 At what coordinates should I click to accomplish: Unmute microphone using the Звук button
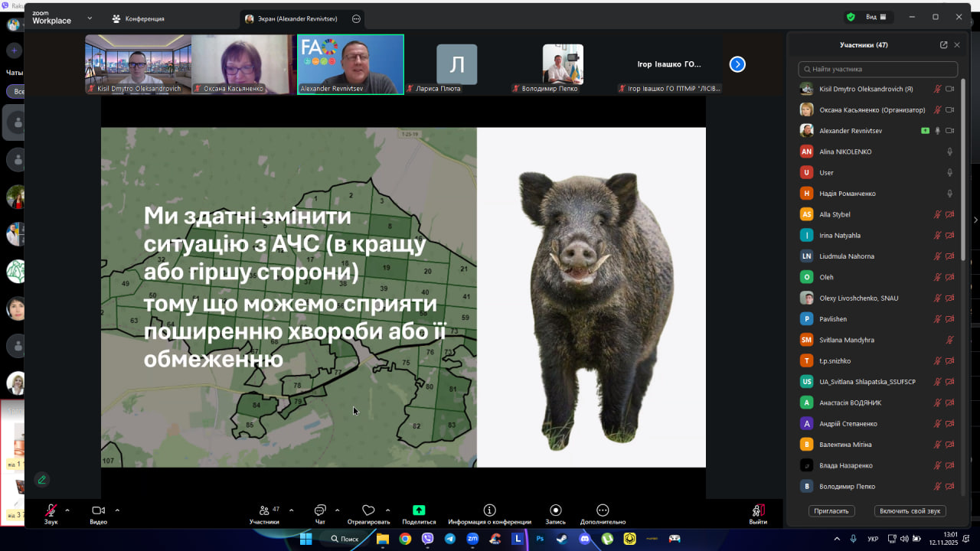[51, 511]
